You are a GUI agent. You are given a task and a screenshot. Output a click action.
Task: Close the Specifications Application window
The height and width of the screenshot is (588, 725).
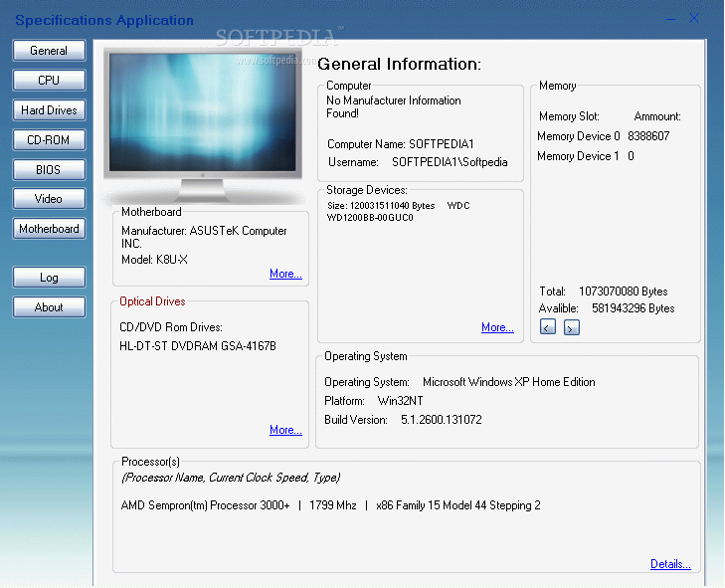694,18
